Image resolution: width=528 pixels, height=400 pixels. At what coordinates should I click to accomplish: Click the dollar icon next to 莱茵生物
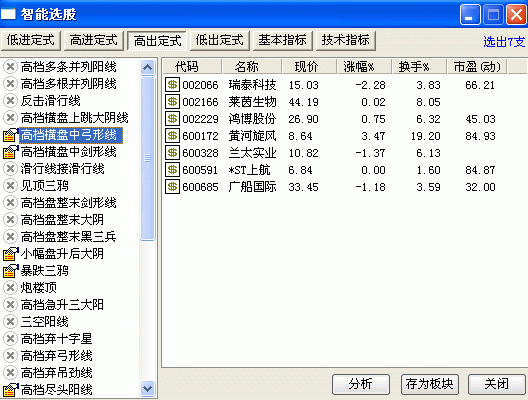[x=172, y=101]
